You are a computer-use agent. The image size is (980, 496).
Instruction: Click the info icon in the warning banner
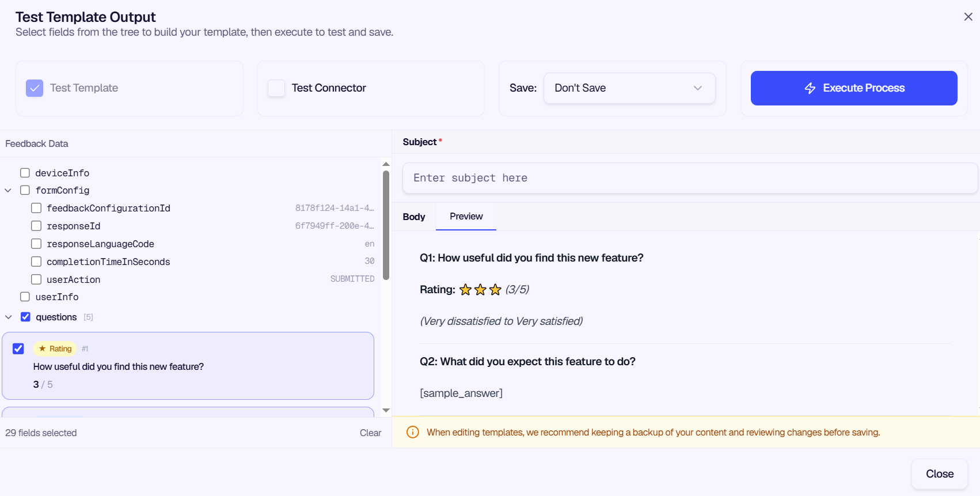point(413,432)
